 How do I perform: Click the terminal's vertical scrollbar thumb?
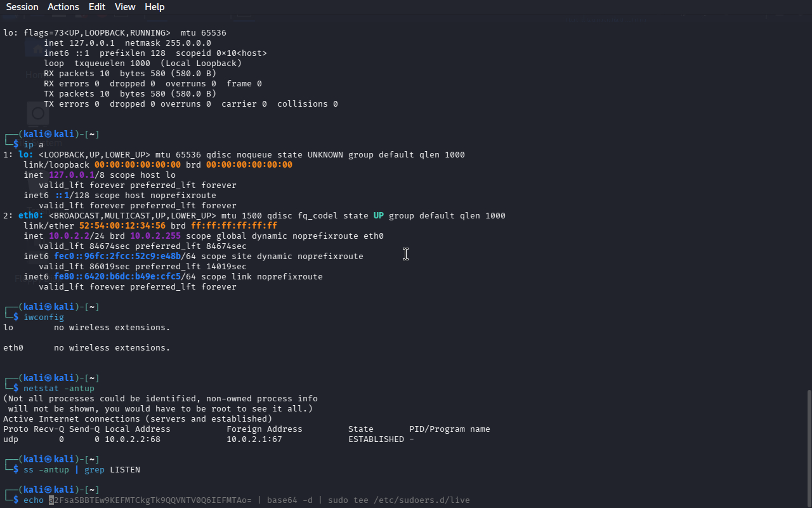808,448
